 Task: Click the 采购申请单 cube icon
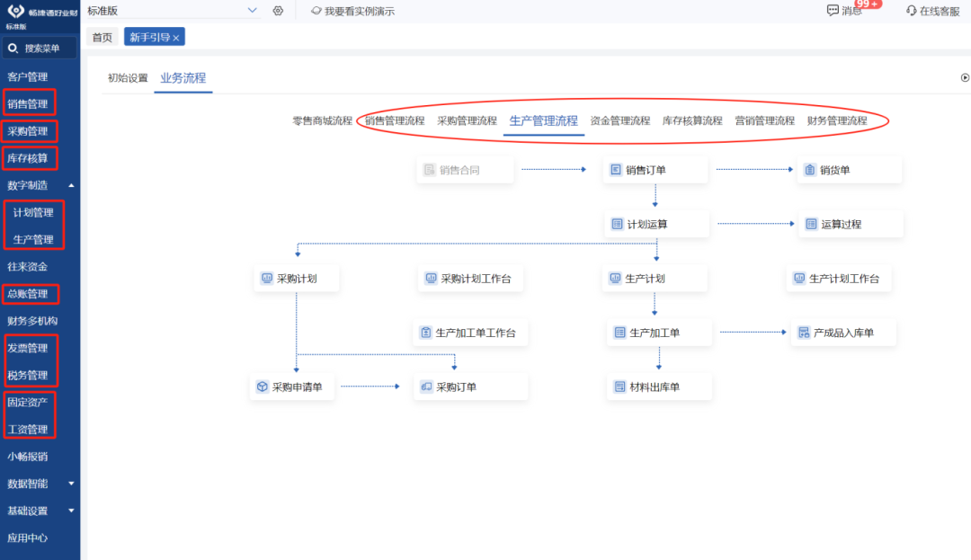263,387
